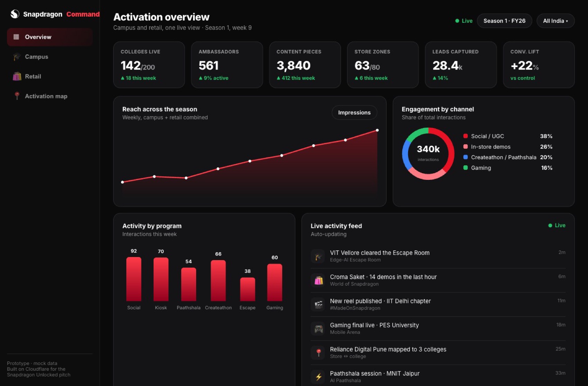Click the '#MadeOnSnapdragon' hashtag text
The height and width of the screenshot is (386, 588).
click(x=355, y=308)
